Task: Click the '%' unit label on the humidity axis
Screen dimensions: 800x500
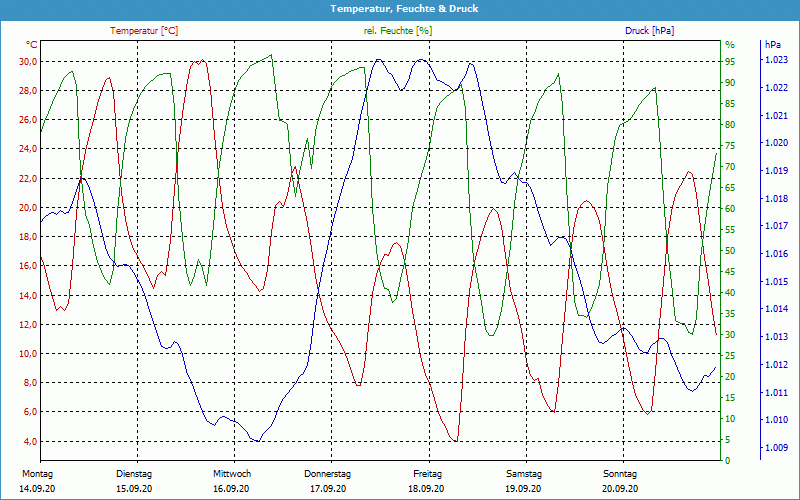Action: (730, 45)
